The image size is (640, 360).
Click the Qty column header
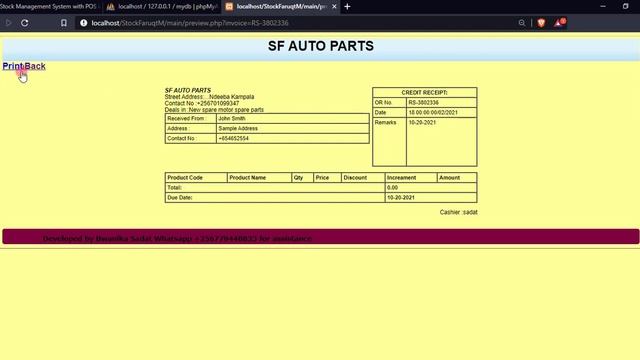(303, 178)
